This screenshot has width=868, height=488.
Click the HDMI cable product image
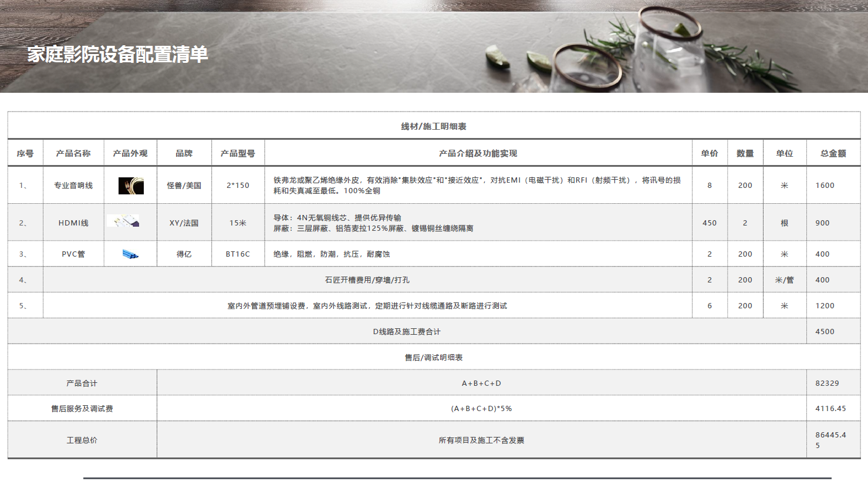[124, 221]
